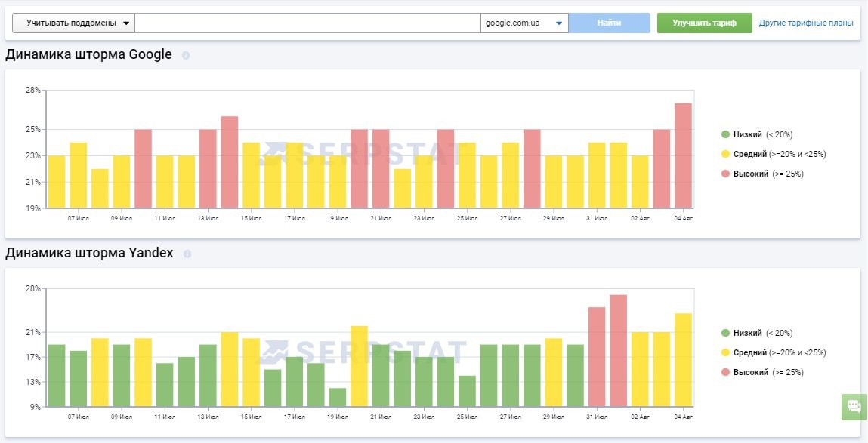Select the Yandex chart bar for 02 Авг
The height and width of the screenshot is (443, 868).
click(x=640, y=370)
